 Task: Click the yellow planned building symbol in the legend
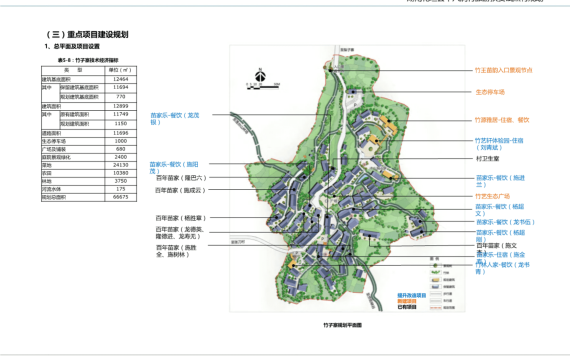coord(435,280)
